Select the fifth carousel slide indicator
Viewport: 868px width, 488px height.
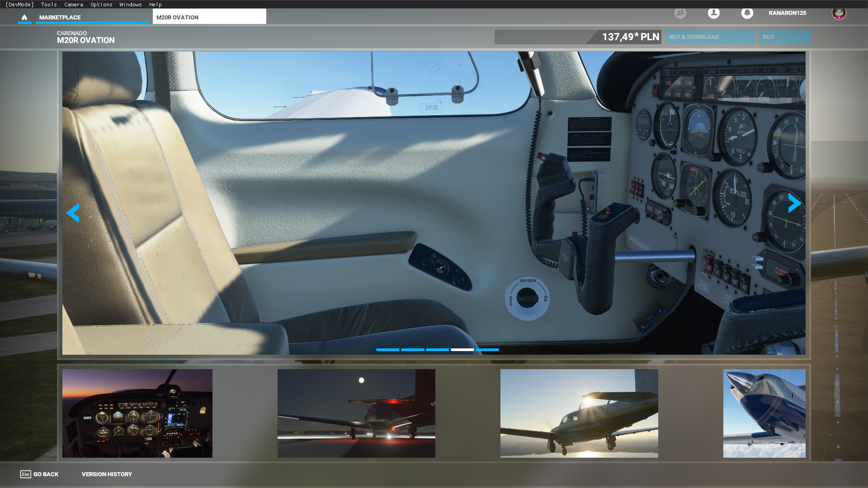coord(487,350)
